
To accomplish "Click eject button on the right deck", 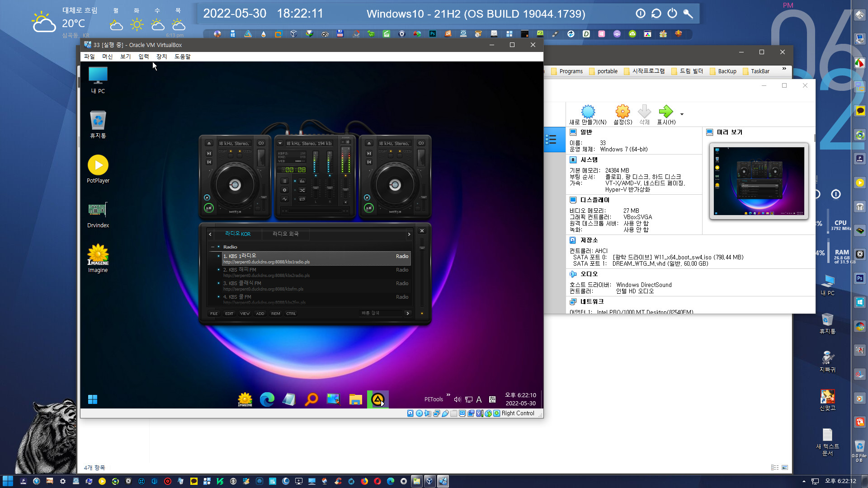I will click(x=369, y=143).
